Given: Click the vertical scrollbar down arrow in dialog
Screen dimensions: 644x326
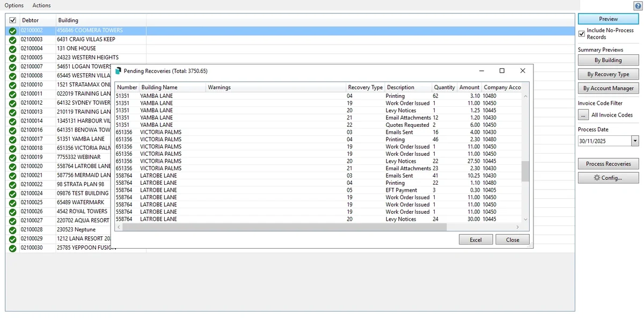Looking at the screenshot, I should point(525,219).
